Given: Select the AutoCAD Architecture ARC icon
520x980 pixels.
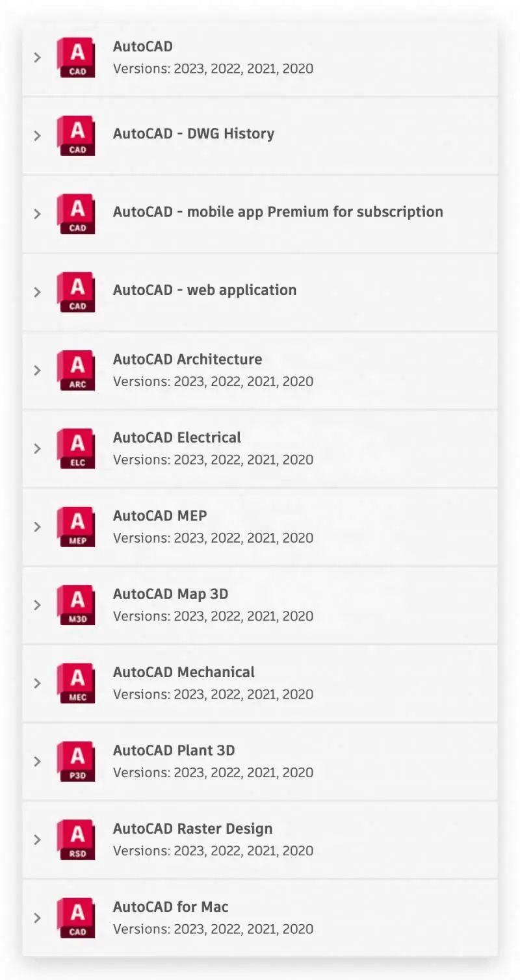Looking at the screenshot, I should point(75,370).
